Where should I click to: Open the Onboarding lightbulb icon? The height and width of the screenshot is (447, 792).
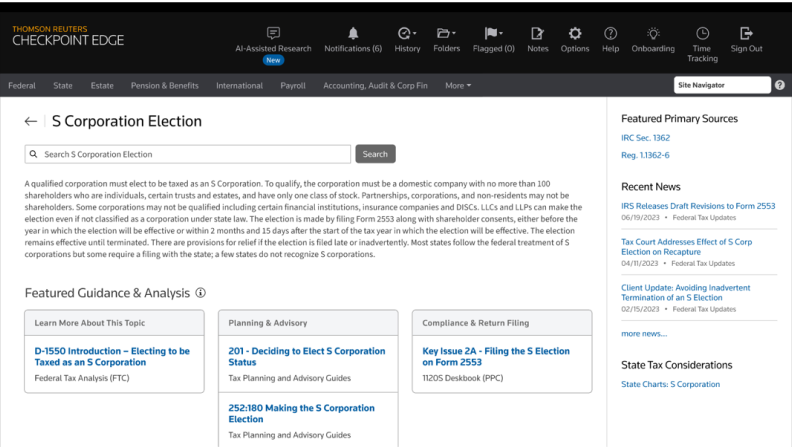(x=653, y=33)
